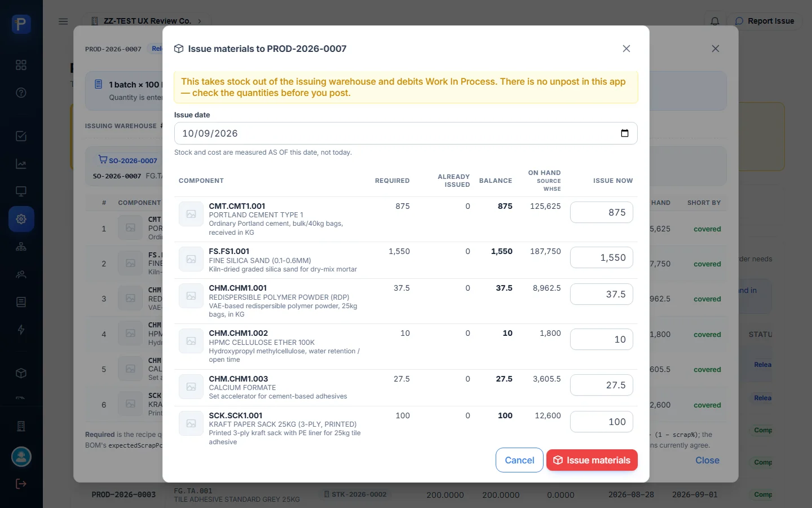812x508 pixels.
Task: Open the people group icon in sidebar
Action: click(21, 274)
